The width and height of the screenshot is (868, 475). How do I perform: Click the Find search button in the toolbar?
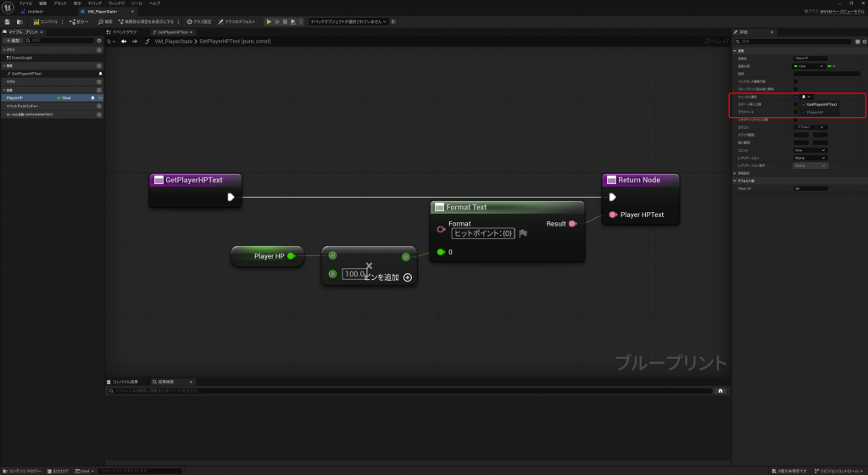tap(105, 21)
